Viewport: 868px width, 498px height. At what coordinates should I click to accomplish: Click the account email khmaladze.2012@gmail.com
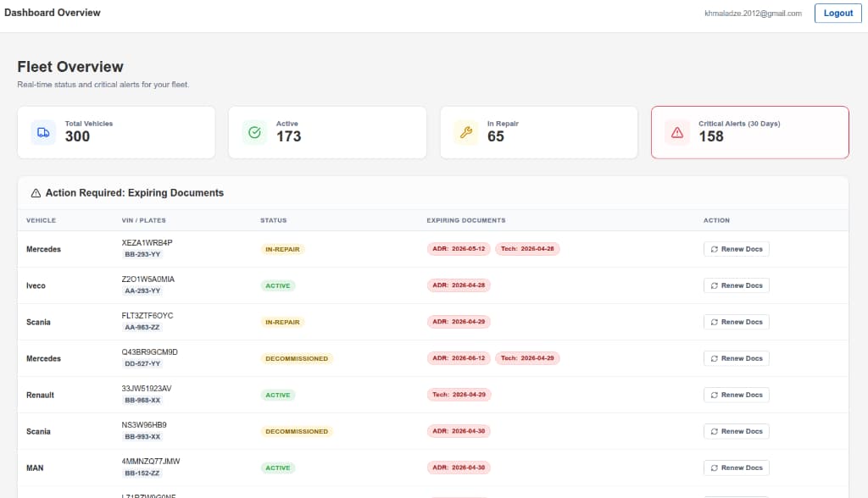tap(753, 14)
